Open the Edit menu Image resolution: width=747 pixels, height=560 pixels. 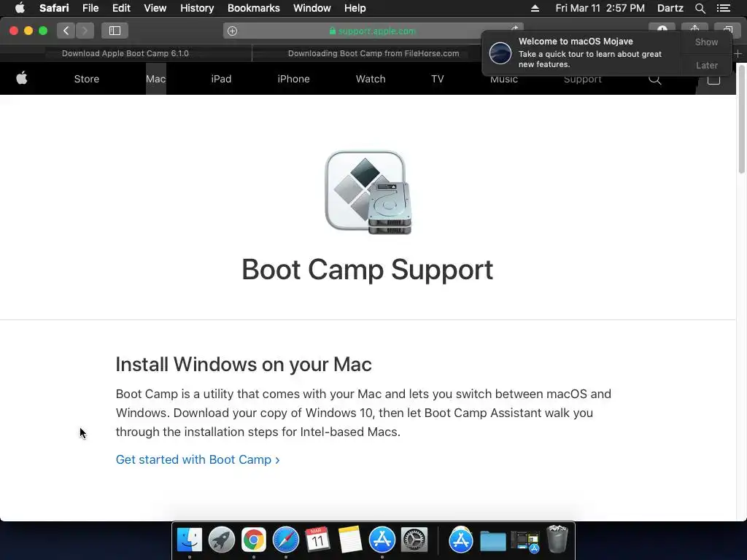[x=121, y=8]
